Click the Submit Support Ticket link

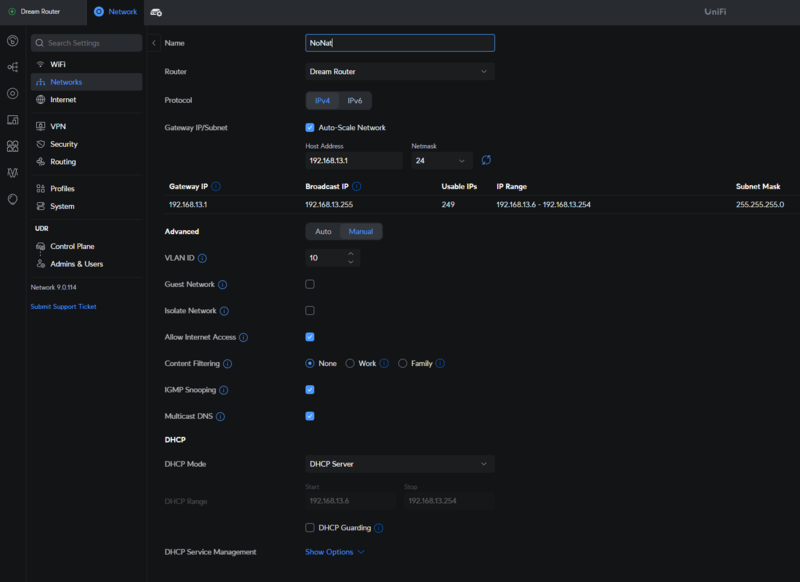pos(63,307)
